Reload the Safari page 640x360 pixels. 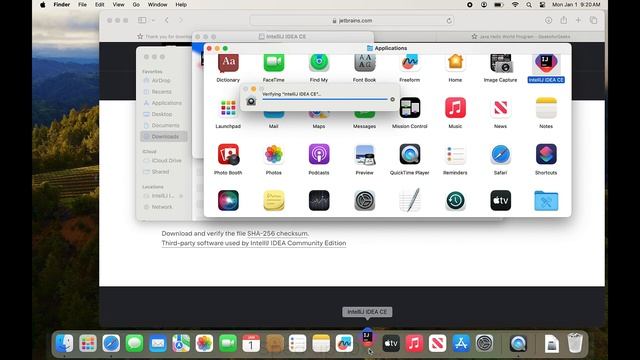(449, 20)
